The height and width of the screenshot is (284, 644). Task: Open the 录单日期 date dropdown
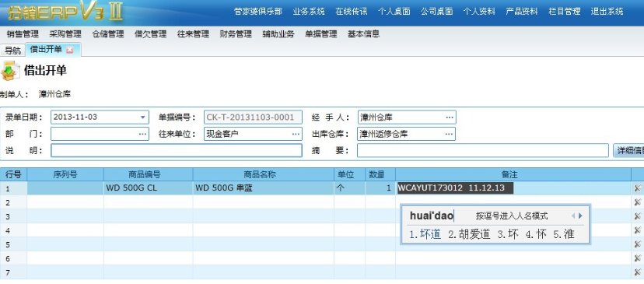(142, 117)
